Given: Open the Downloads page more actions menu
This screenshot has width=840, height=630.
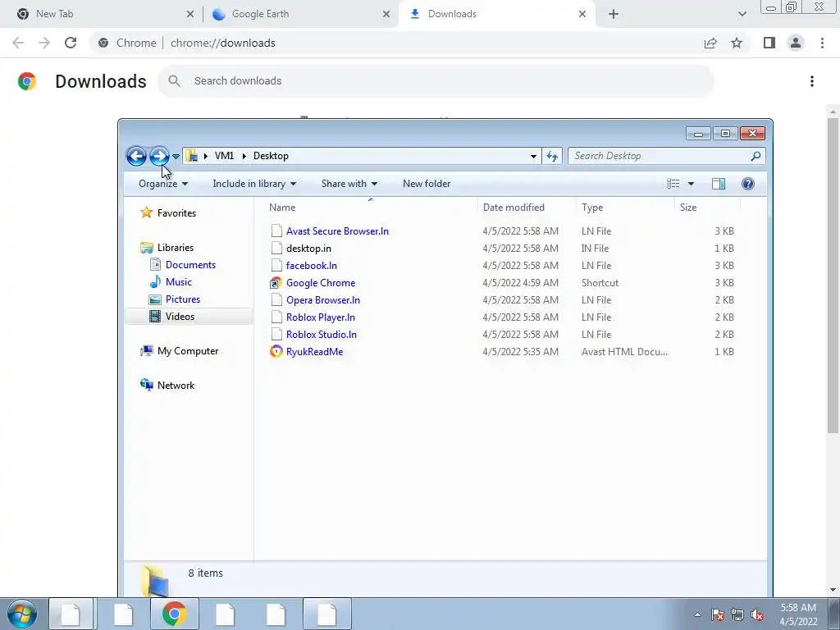Looking at the screenshot, I should [x=812, y=81].
